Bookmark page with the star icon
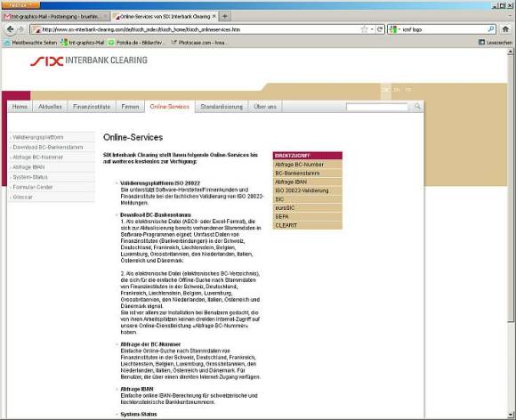 click(364, 29)
